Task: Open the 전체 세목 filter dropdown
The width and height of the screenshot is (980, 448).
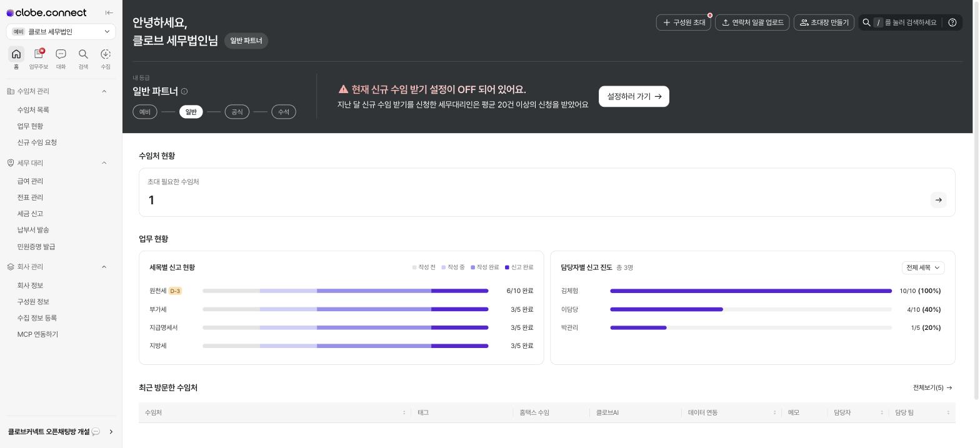Action: [923, 267]
